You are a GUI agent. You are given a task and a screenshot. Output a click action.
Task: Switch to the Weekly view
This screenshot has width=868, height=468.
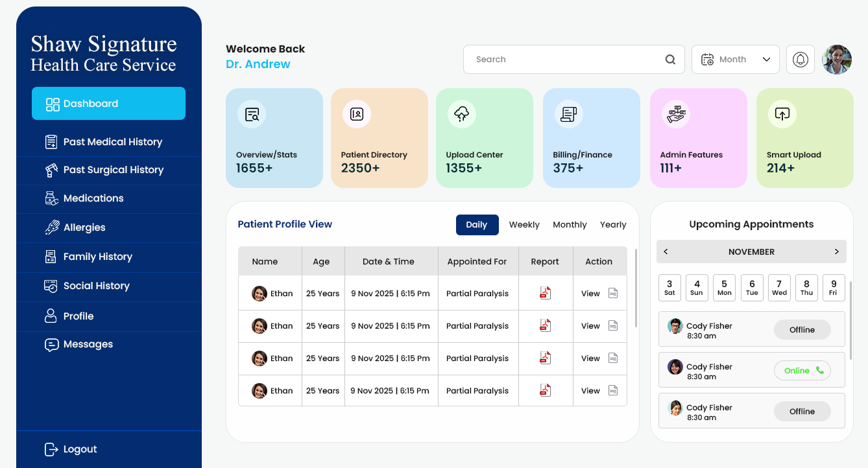point(524,225)
